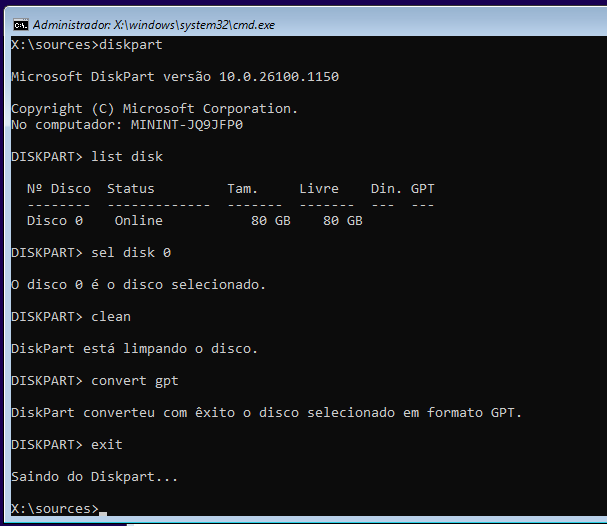The width and height of the screenshot is (607, 526).
Task: Click the Status column header
Action: tap(130, 189)
